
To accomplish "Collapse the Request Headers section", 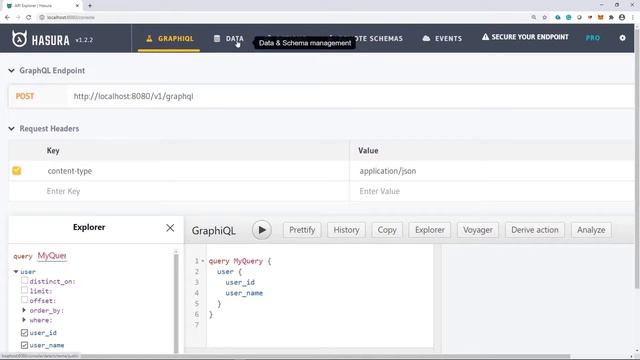I will click(11, 129).
